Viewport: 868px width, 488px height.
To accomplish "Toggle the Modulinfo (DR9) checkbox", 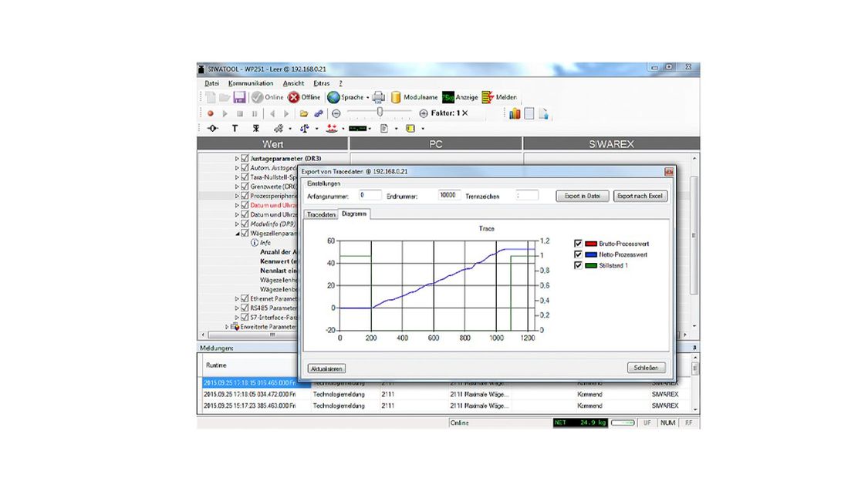I will coord(245,224).
